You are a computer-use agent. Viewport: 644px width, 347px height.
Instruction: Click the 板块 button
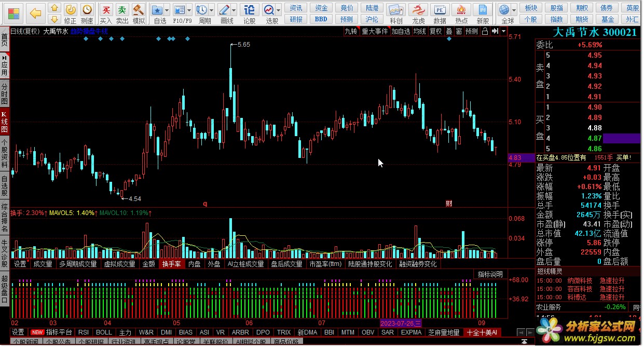click(531, 8)
